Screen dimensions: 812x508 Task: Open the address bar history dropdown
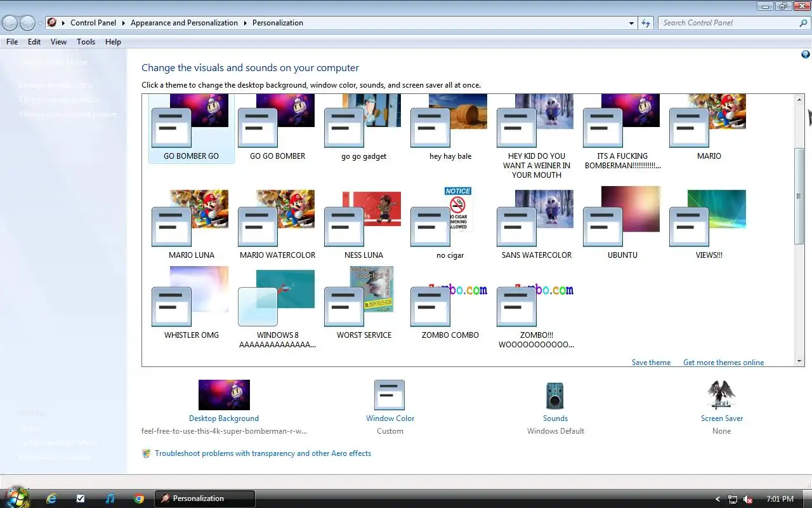click(x=631, y=23)
